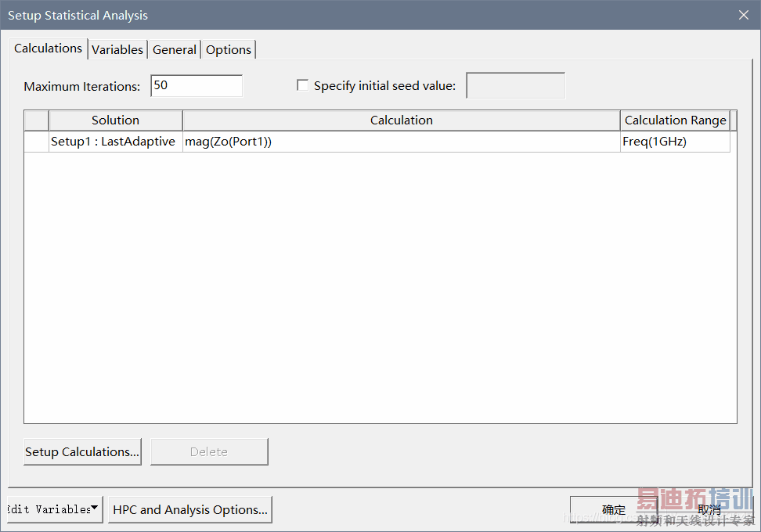The width and height of the screenshot is (761, 532).
Task: Click the Maximum Iterations input field
Action: [197, 86]
